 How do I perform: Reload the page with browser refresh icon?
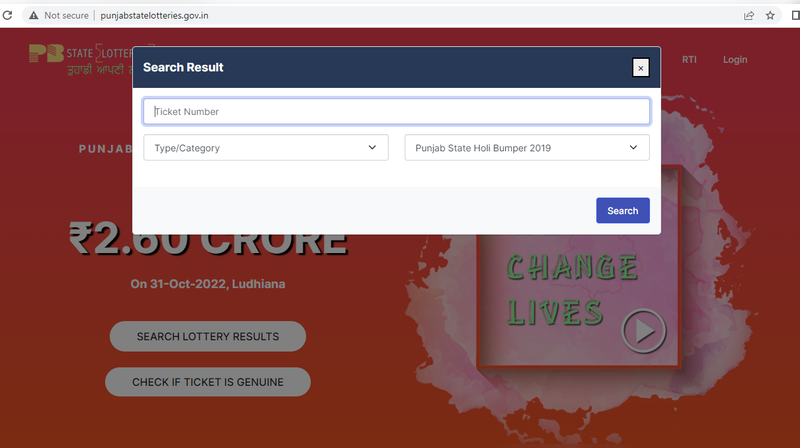7,15
